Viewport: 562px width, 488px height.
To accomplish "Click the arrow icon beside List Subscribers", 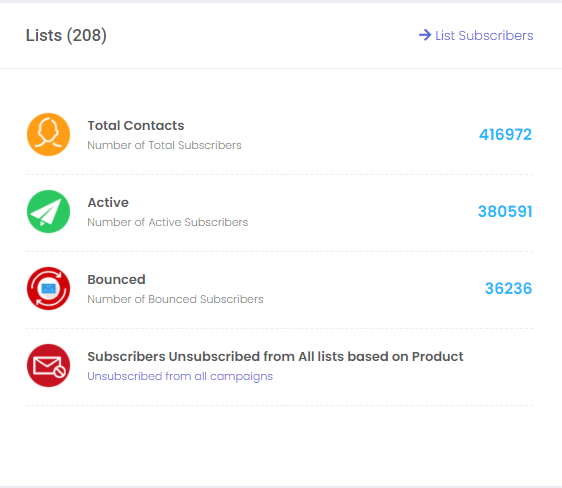I will click(x=425, y=35).
